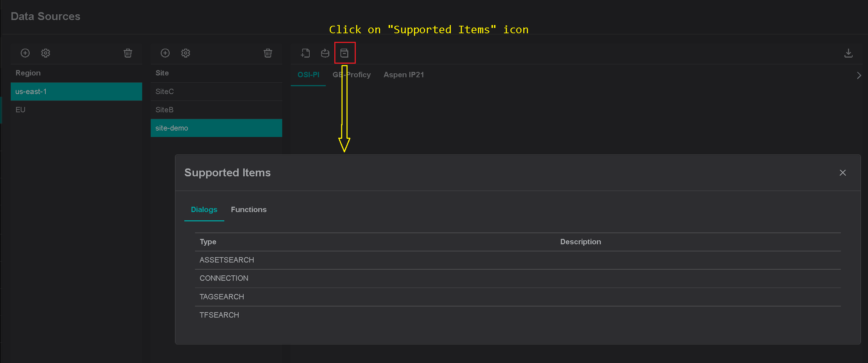Click the database refresh icon in toolbar
This screenshot has height=363, width=868.
325,53
